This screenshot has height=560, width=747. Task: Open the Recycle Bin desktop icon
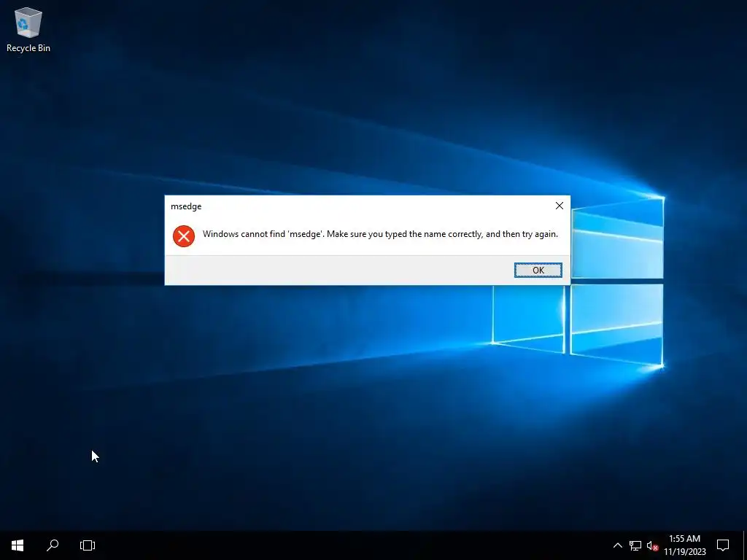[x=28, y=29]
